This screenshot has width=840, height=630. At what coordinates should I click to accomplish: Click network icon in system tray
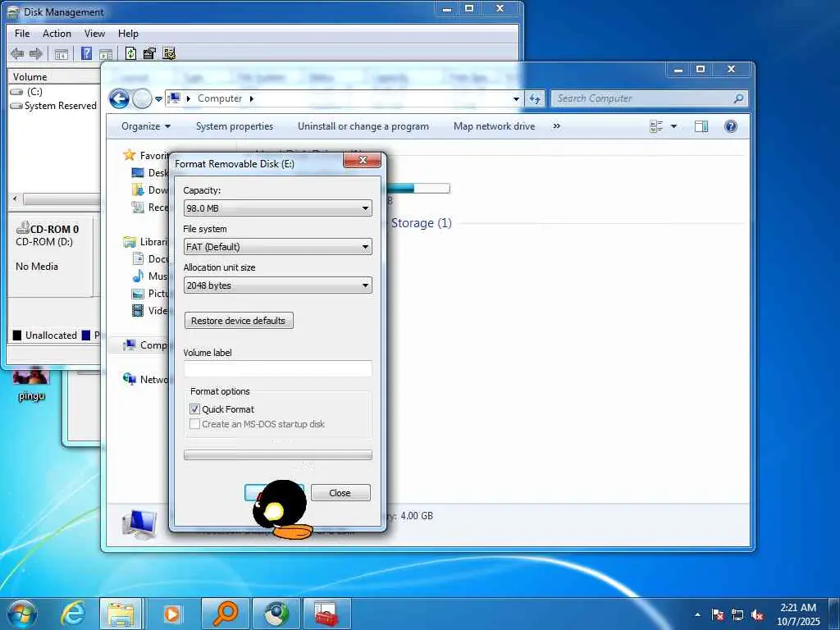[x=737, y=614]
